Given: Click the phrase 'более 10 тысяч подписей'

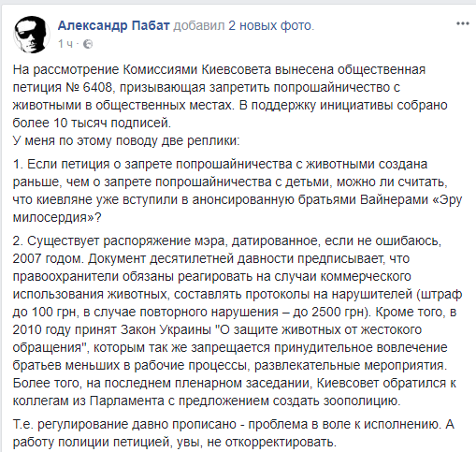Looking at the screenshot, I should (x=92, y=123).
